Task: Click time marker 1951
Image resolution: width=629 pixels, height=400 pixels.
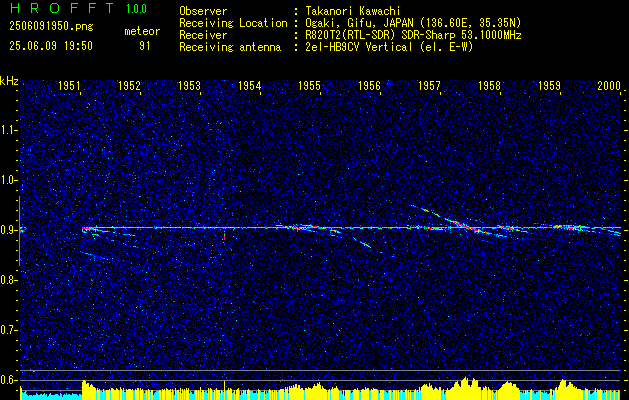Action: click(x=69, y=86)
